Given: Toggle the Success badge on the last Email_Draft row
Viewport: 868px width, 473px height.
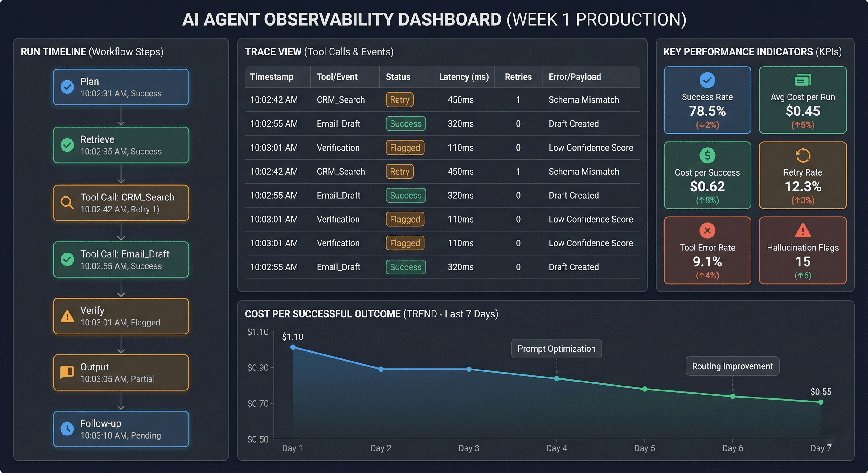Looking at the screenshot, I should click(405, 267).
